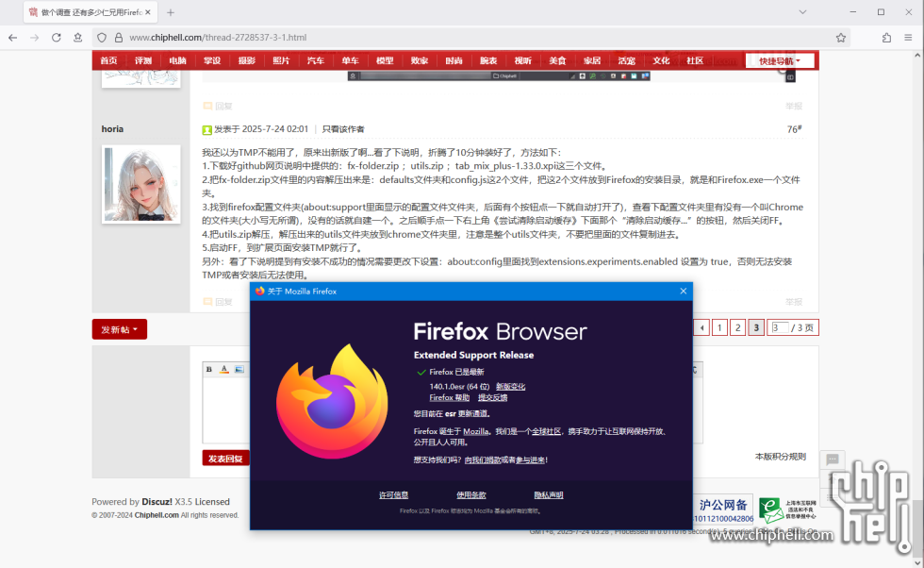Viewport: 924px width, 568px height.
Task: Open the 模型 nav item
Action: pos(385,60)
